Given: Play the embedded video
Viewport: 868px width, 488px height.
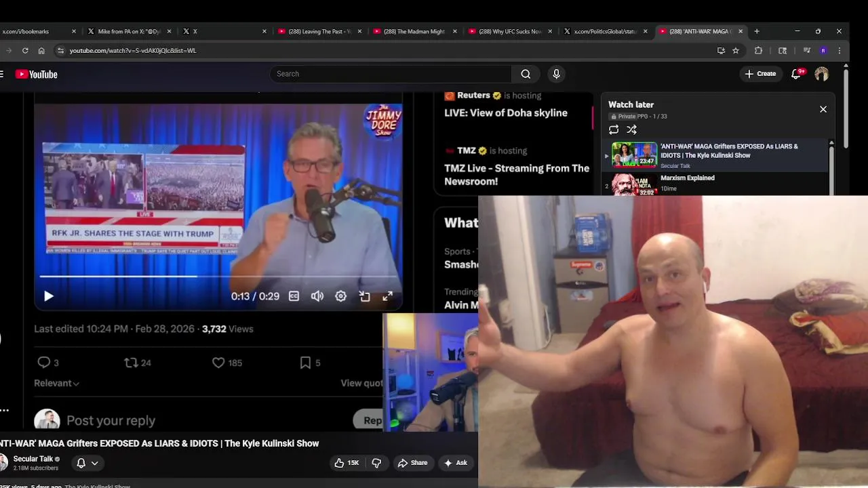Looking at the screenshot, I should (x=49, y=296).
